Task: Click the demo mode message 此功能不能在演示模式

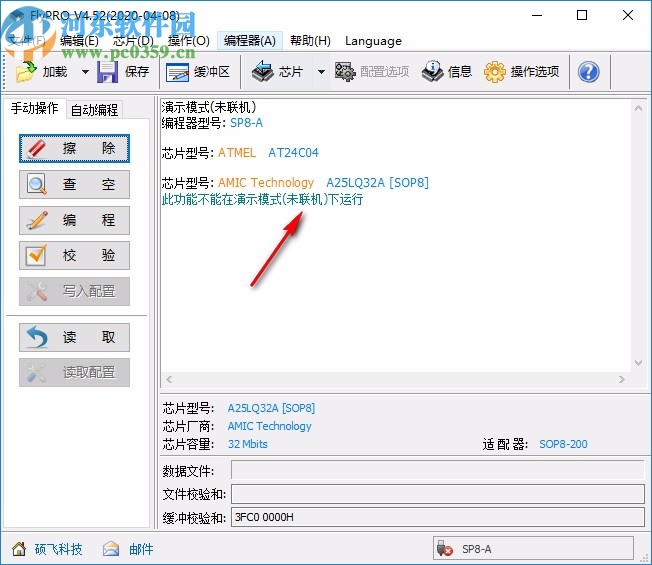Action: tap(262, 200)
